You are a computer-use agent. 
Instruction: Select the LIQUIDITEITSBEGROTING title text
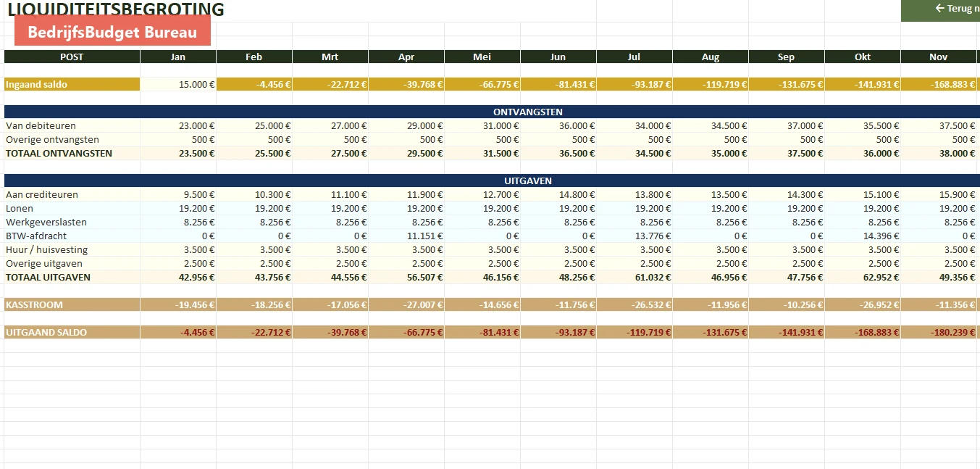click(x=116, y=9)
